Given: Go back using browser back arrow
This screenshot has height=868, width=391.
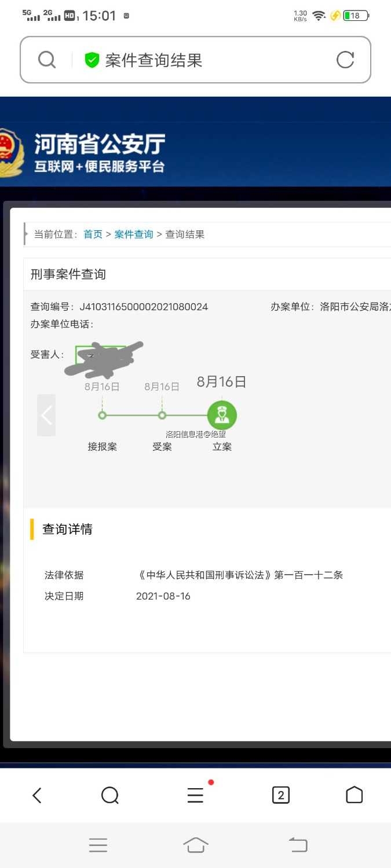Looking at the screenshot, I should 37,795.
